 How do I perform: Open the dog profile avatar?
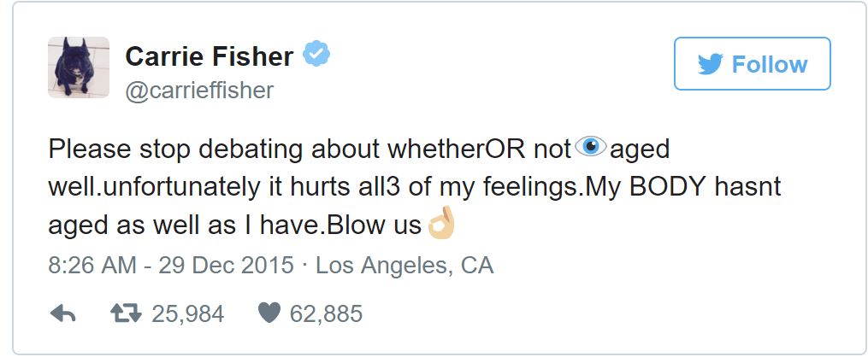pyautogui.click(x=79, y=67)
